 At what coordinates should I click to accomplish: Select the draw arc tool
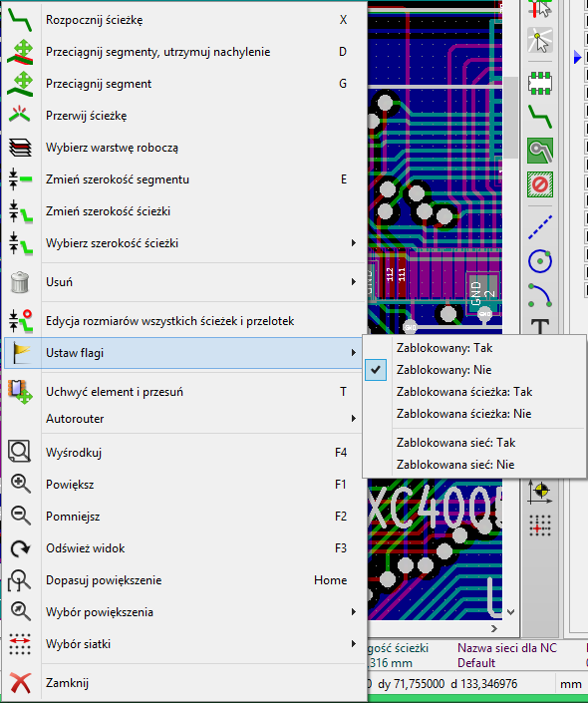tap(539, 294)
